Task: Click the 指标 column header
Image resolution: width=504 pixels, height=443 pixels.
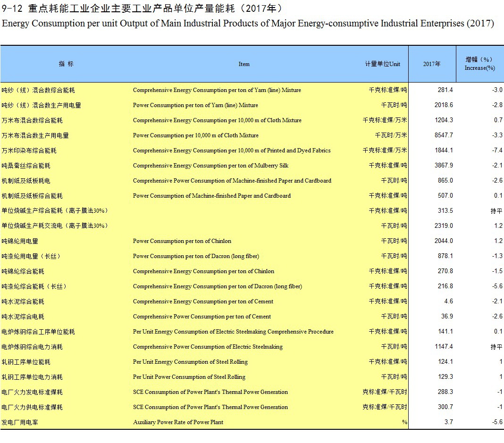Action: pos(66,64)
